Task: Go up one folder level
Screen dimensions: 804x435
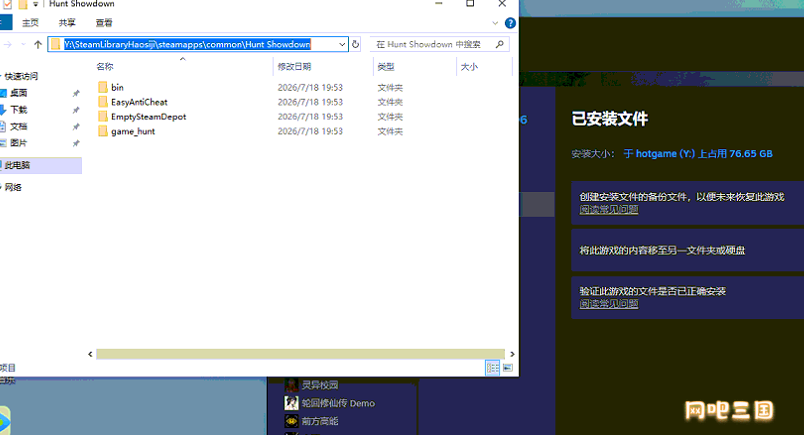Action: 37,45
